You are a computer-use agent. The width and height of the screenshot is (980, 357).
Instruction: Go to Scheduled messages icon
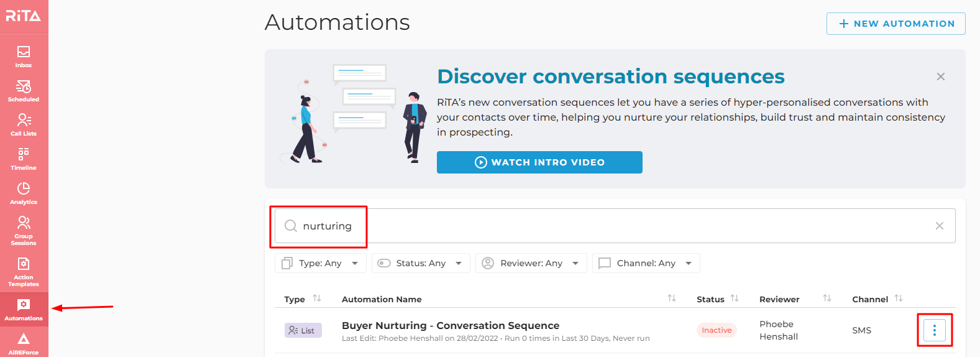point(24,90)
